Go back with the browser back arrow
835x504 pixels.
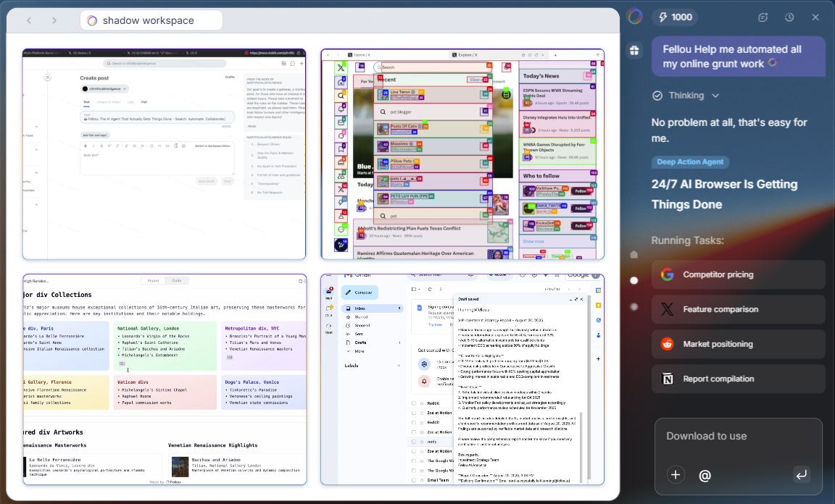tap(29, 20)
